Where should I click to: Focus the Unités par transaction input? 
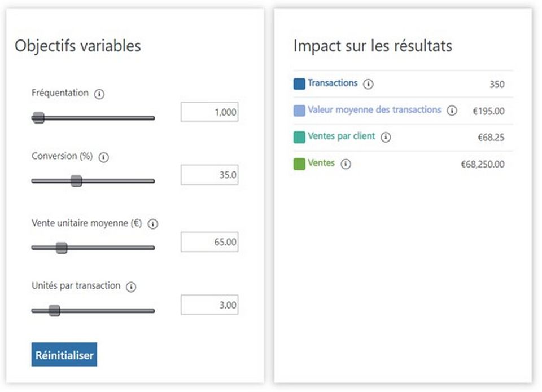coord(209,305)
